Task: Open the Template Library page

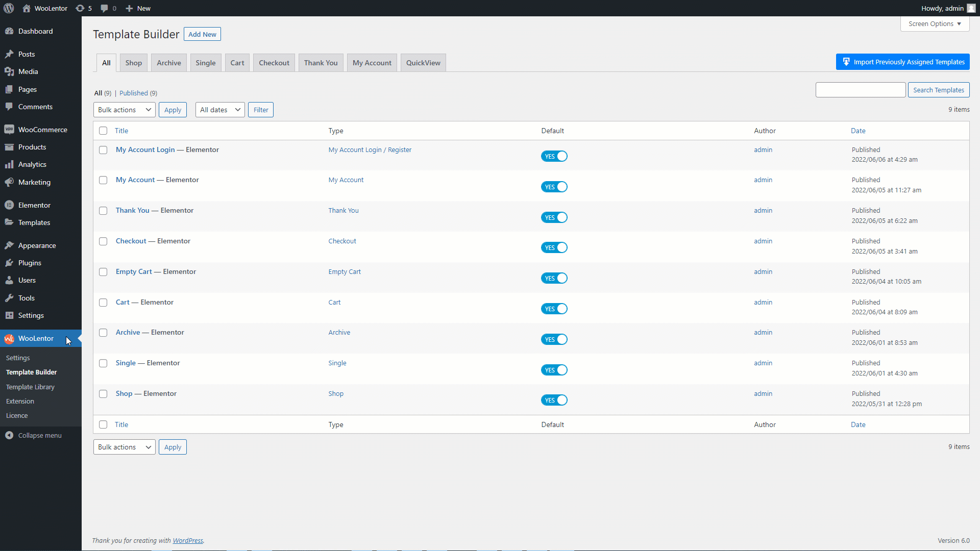Action: point(30,387)
